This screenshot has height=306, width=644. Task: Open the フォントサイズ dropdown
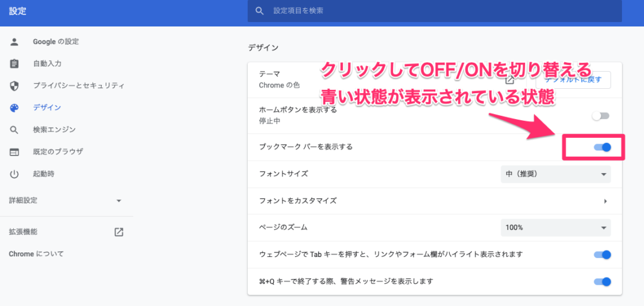555,174
